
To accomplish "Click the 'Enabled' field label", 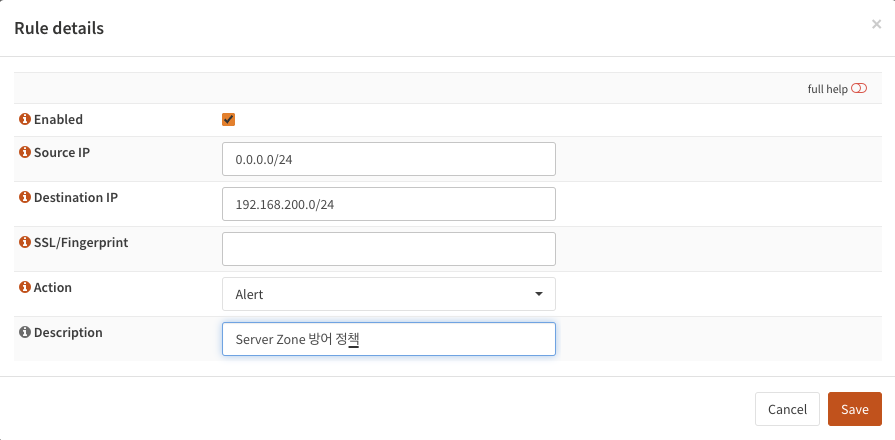I will pos(58,119).
